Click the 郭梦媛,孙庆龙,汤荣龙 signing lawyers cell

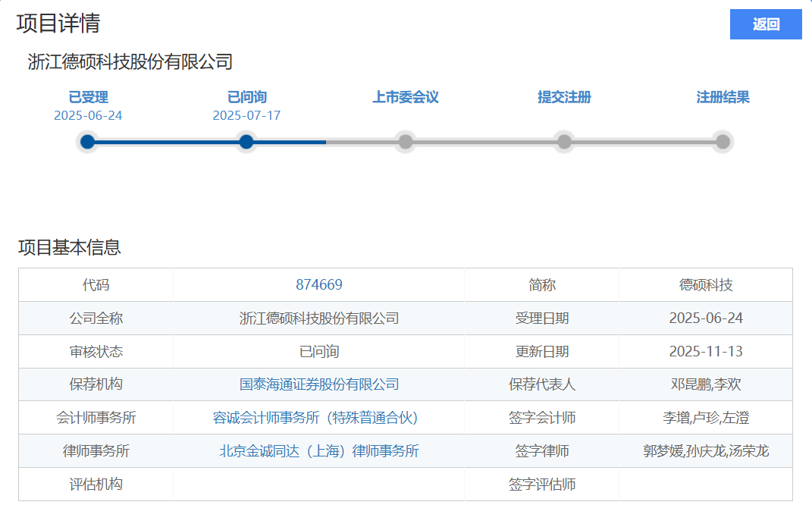pos(706,451)
